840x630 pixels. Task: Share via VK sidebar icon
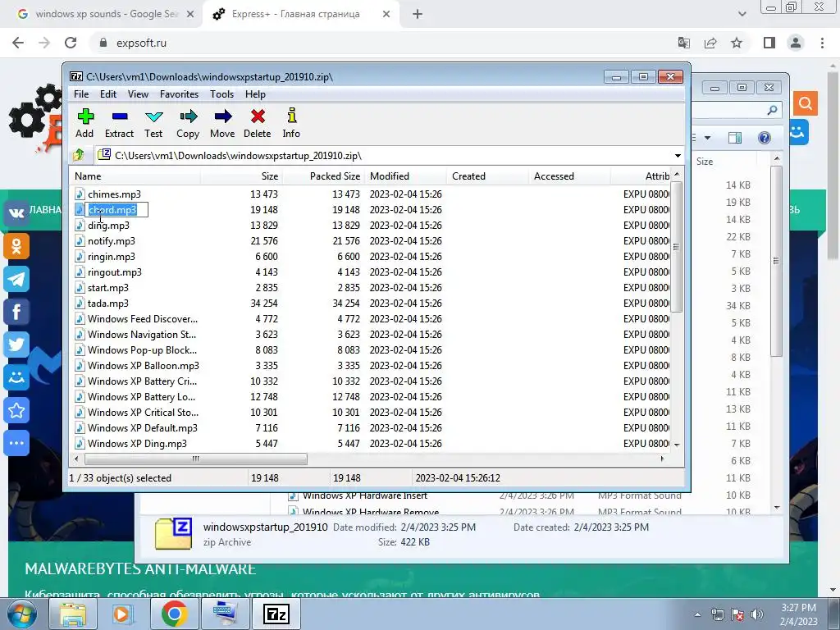(x=16, y=213)
